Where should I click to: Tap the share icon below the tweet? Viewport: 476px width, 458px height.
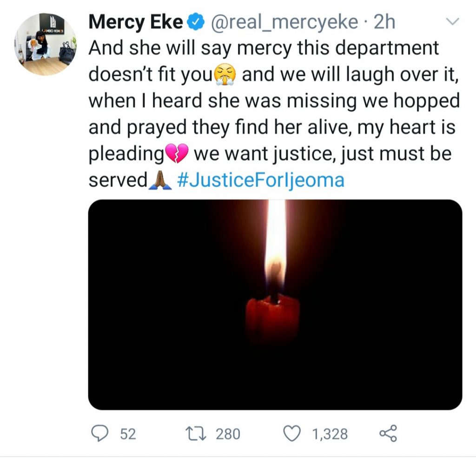coord(388,434)
